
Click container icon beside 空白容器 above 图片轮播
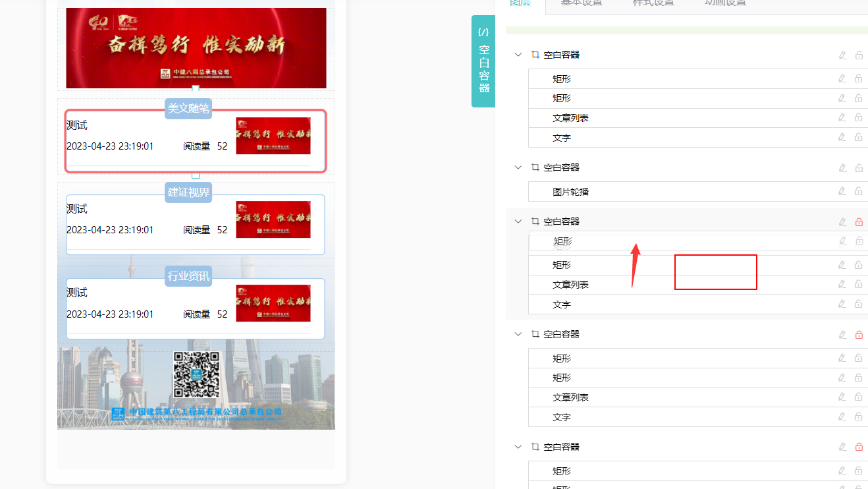click(x=535, y=167)
